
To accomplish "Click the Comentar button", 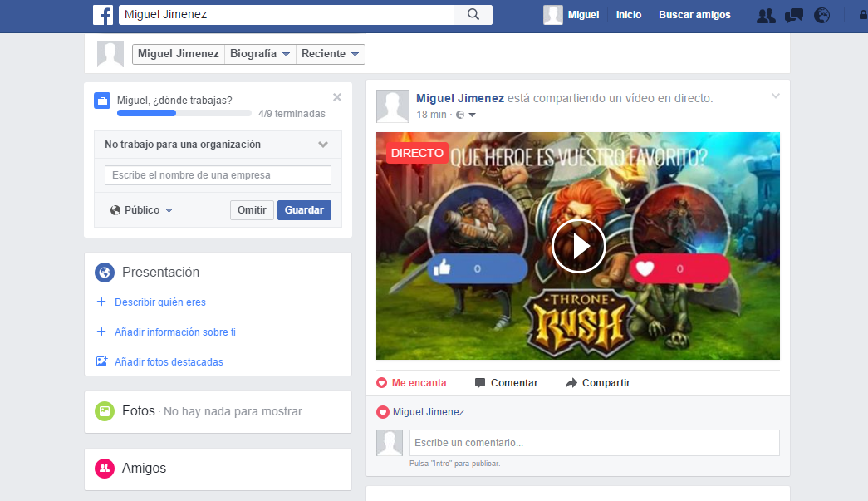I will [x=507, y=382].
